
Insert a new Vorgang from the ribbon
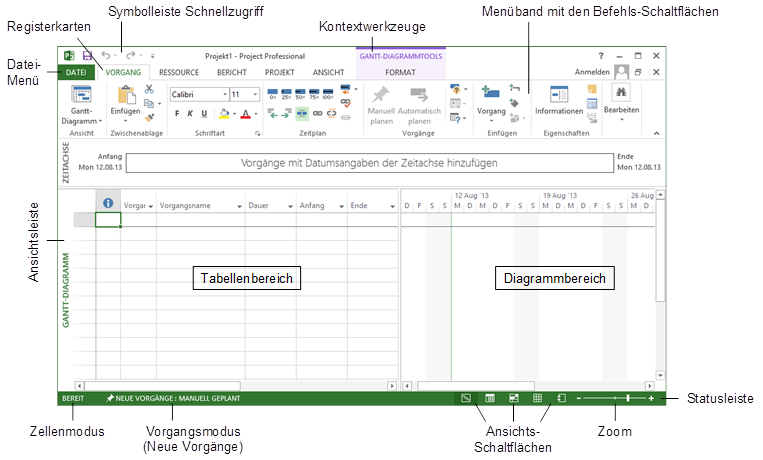click(x=491, y=94)
